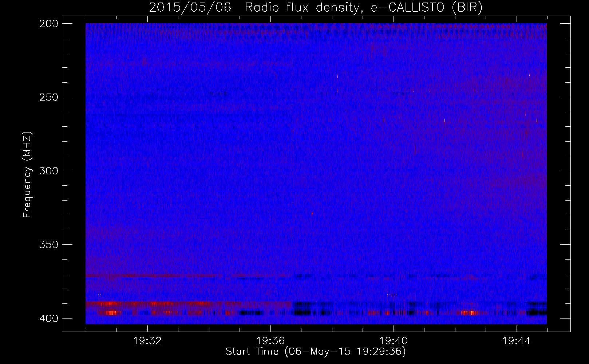
Task: Click the 'Start Time (06-May-15 19:29:36)' label
Action: pyautogui.click(x=316, y=352)
